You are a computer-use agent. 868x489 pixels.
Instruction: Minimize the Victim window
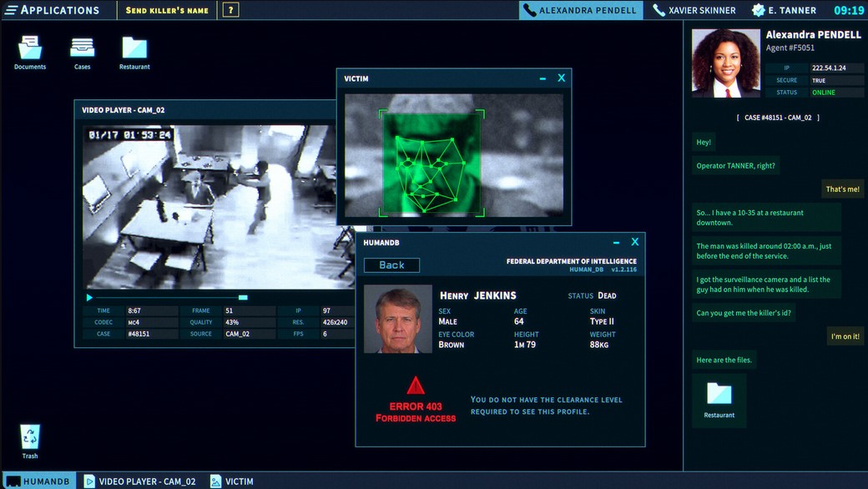[x=542, y=78]
